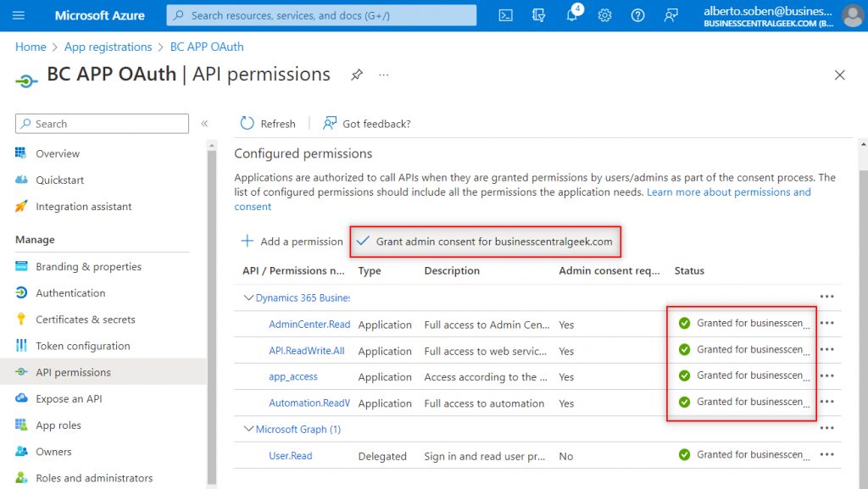Click Delegated type in User.Read row
Image resolution: width=868 pixels, height=489 pixels.
point(382,456)
